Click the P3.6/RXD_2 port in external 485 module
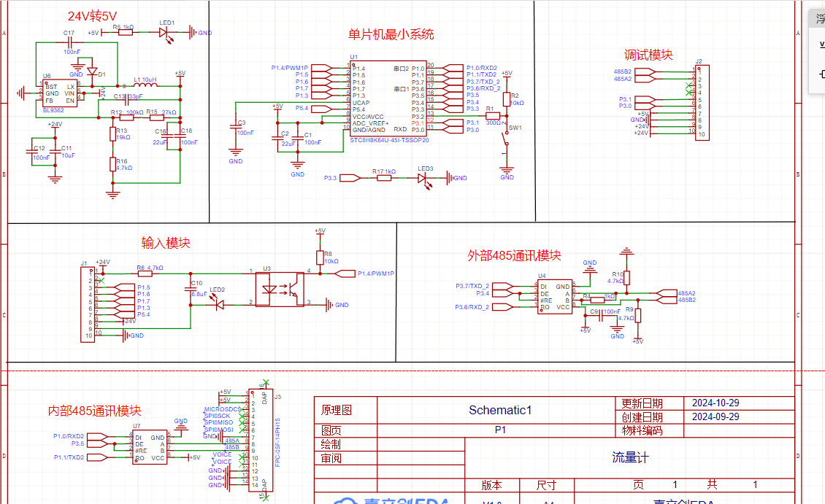Viewport: 825px width, 504px height. [x=502, y=307]
